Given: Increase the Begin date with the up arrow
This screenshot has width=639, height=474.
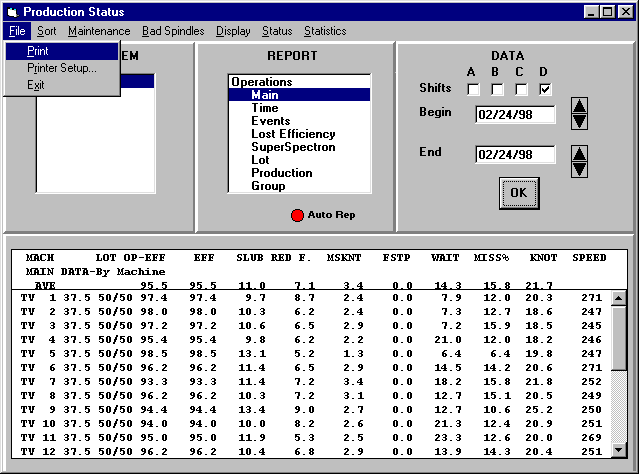Looking at the screenshot, I should (579, 106).
